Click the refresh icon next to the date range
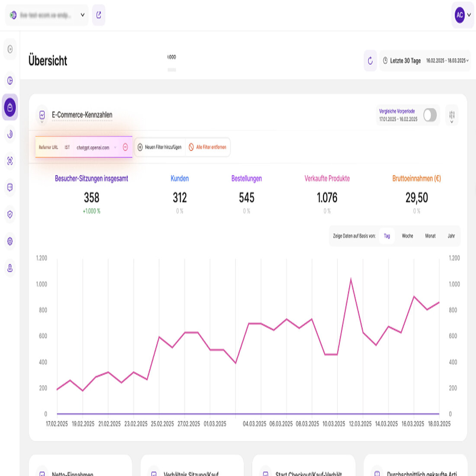This screenshot has width=476, height=476. 370,61
